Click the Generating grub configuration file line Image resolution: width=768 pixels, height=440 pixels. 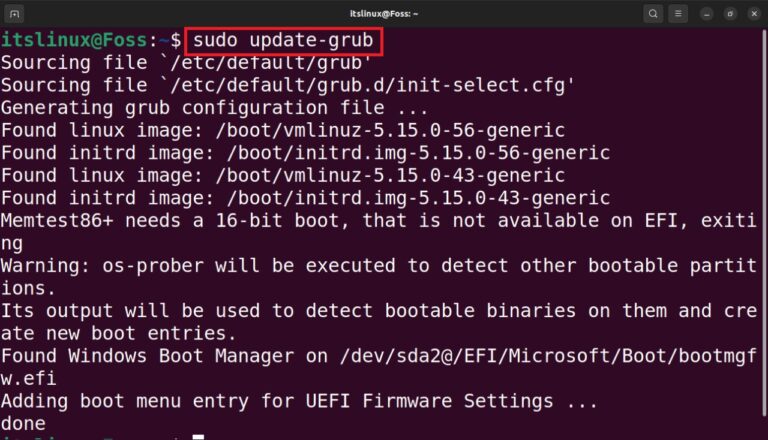point(215,108)
